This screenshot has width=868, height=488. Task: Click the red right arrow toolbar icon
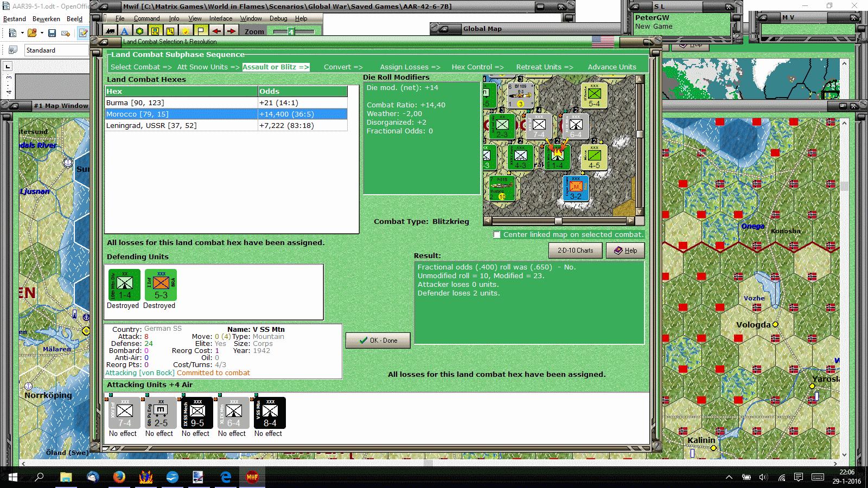(x=231, y=31)
